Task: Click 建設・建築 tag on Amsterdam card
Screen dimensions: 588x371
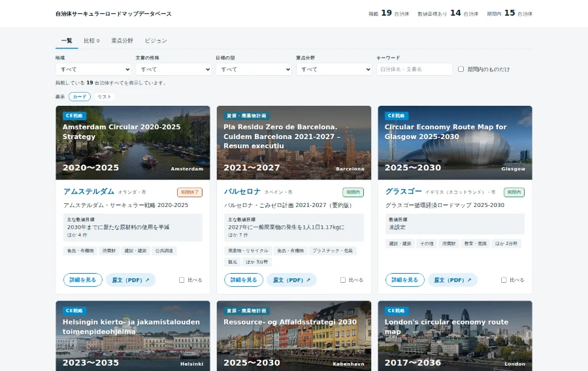Action: pyautogui.click(x=135, y=251)
